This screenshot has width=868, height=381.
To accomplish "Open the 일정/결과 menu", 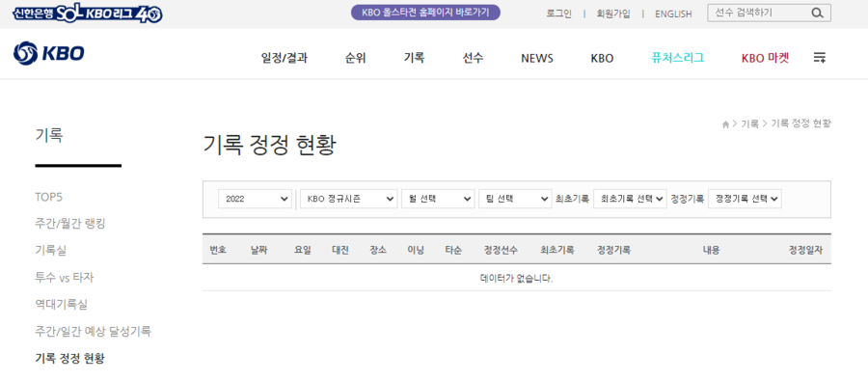I will [x=284, y=58].
